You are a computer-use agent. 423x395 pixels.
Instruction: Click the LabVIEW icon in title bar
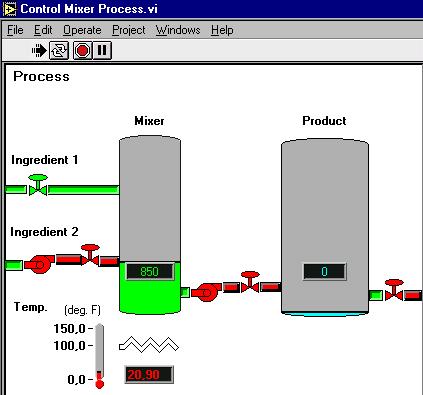(10, 9)
